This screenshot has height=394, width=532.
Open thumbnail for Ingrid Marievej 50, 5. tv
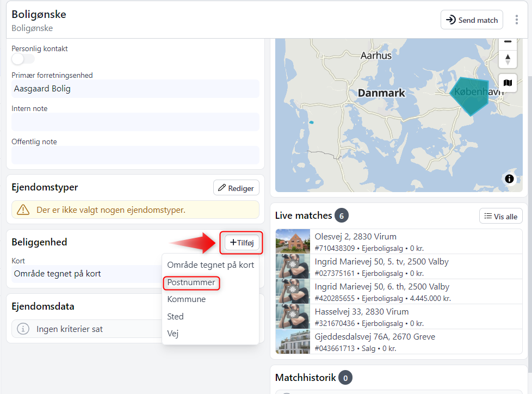(x=293, y=267)
